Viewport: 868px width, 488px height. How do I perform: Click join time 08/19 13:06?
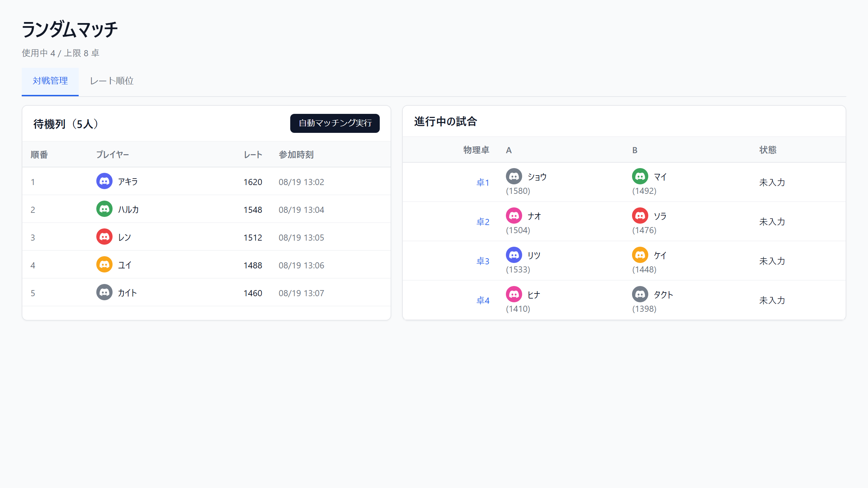point(301,265)
